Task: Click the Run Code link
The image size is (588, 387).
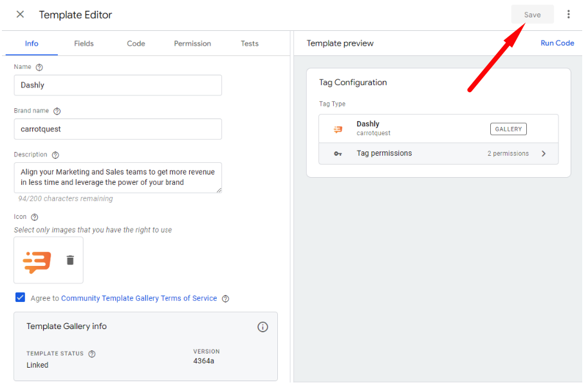Action: 557,43
